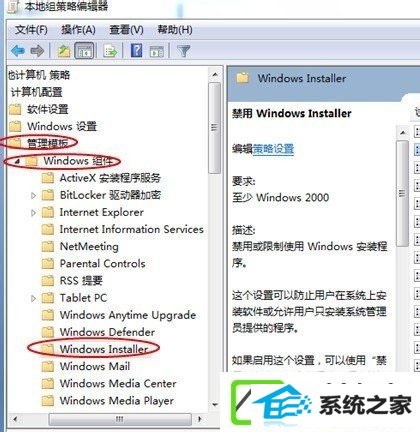Open the 查看(V) menu
The height and width of the screenshot is (432, 420).
tap(126, 30)
